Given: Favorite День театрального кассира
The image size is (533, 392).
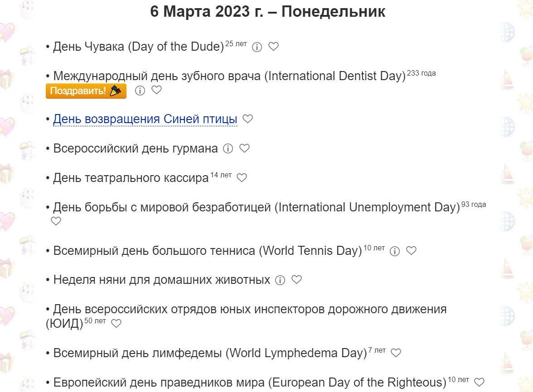Looking at the screenshot, I should tap(242, 178).
